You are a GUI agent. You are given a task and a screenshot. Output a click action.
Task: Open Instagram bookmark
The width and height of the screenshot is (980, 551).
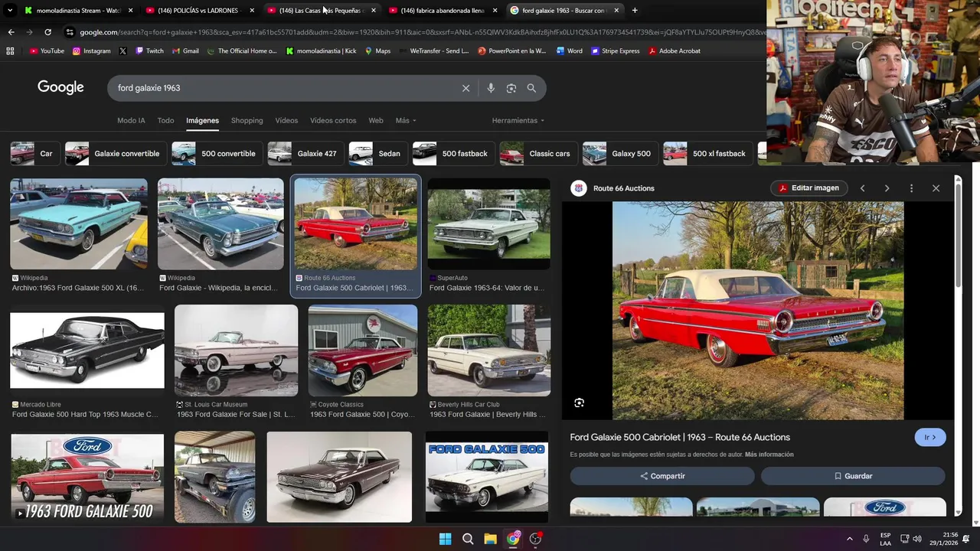pyautogui.click(x=92, y=51)
